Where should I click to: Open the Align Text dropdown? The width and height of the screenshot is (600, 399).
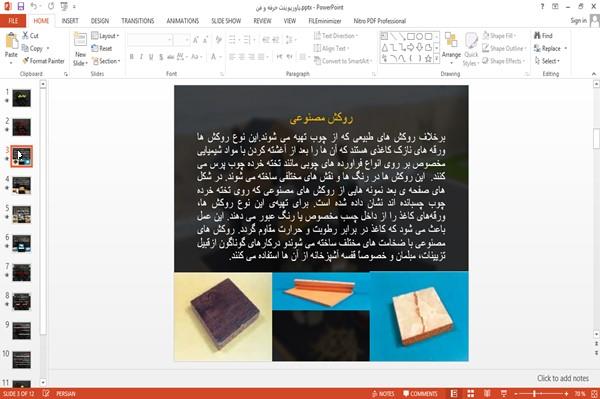331,49
